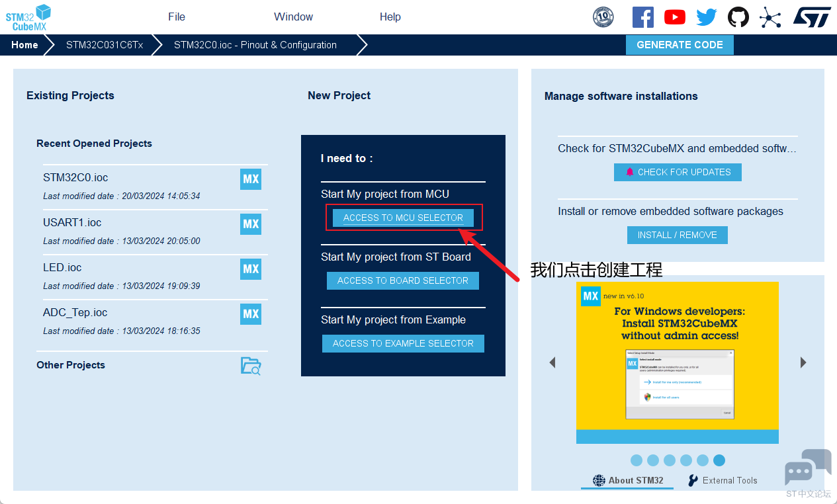Click 'Manage software installations' heading
Viewport: 837px width, 504px height.
pyautogui.click(x=621, y=97)
